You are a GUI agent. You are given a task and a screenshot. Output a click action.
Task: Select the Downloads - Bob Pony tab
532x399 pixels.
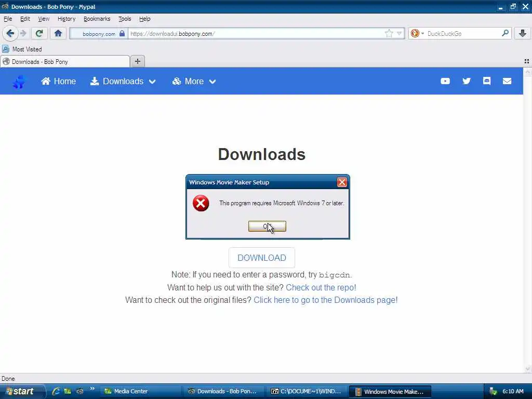tap(65, 62)
